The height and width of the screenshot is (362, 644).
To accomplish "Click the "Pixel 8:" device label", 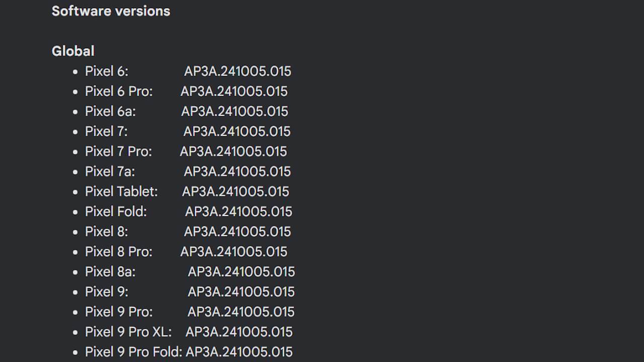I will [107, 232].
